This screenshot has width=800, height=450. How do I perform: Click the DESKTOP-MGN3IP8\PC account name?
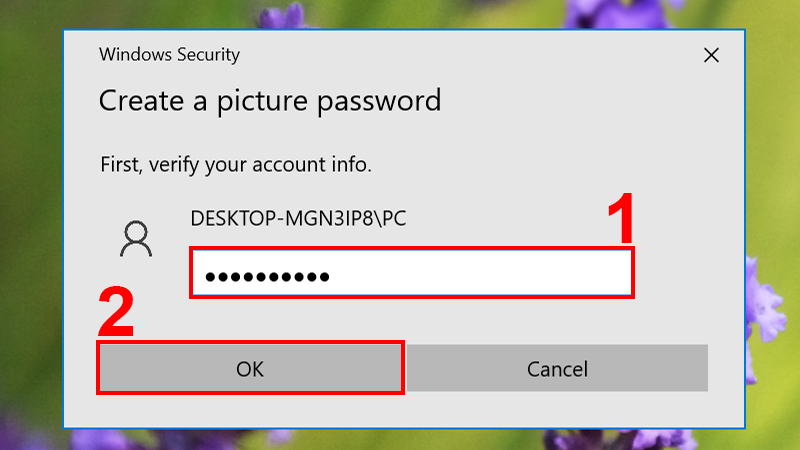(x=298, y=218)
